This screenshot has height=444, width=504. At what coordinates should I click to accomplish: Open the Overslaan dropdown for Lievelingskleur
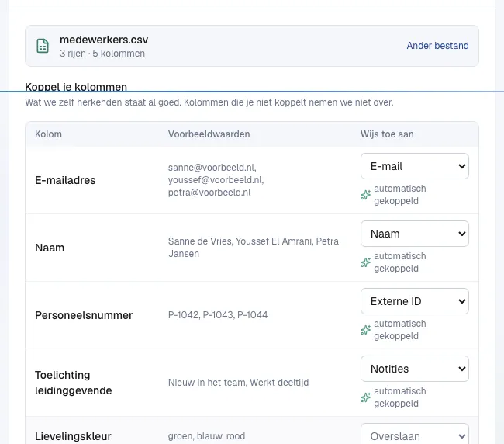(x=415, y=435)
